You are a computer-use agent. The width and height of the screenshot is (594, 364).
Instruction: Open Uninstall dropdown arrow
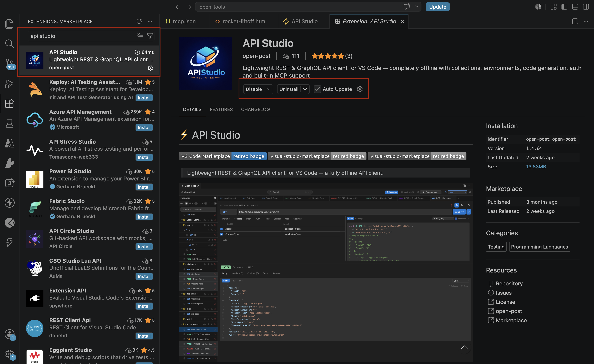(x=305, y=89)
